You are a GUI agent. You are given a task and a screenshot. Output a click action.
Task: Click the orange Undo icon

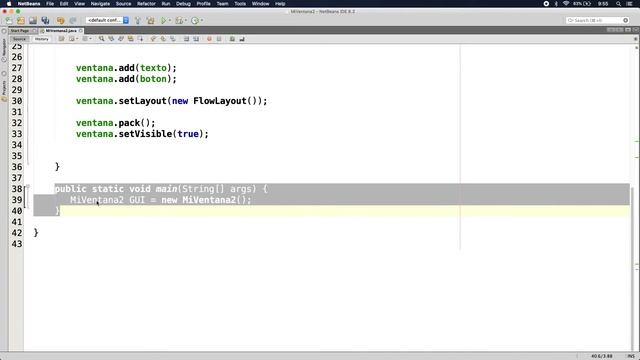coord(60,20)
